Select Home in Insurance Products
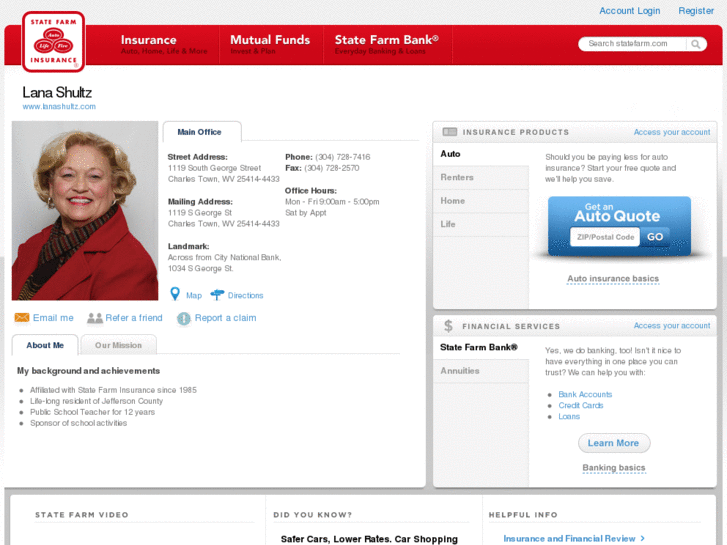 481,201
